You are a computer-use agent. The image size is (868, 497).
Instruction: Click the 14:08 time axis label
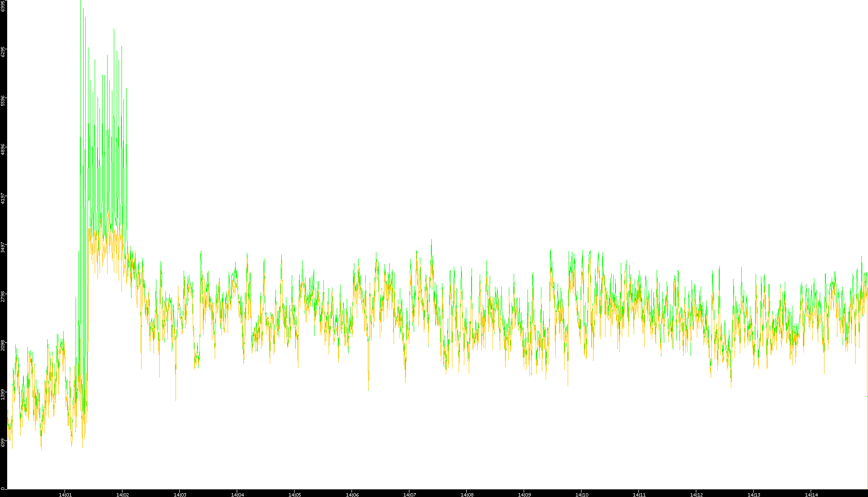[467, 494]
